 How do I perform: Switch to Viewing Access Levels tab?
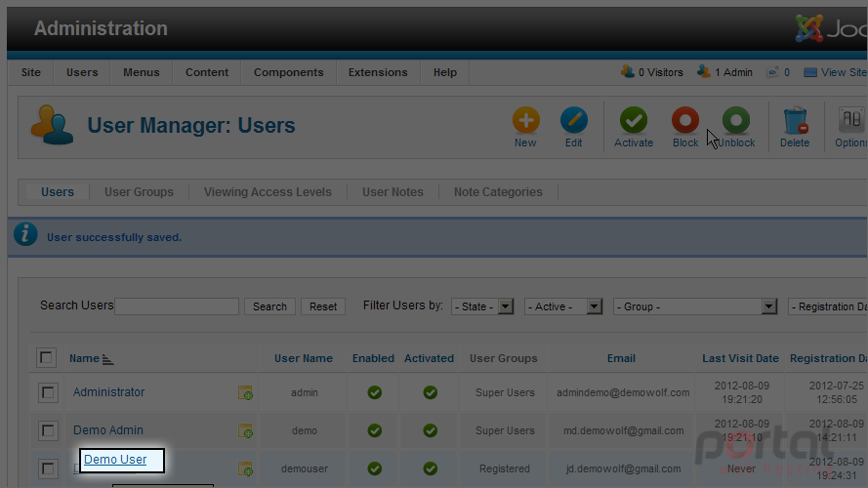click(268, 192)
